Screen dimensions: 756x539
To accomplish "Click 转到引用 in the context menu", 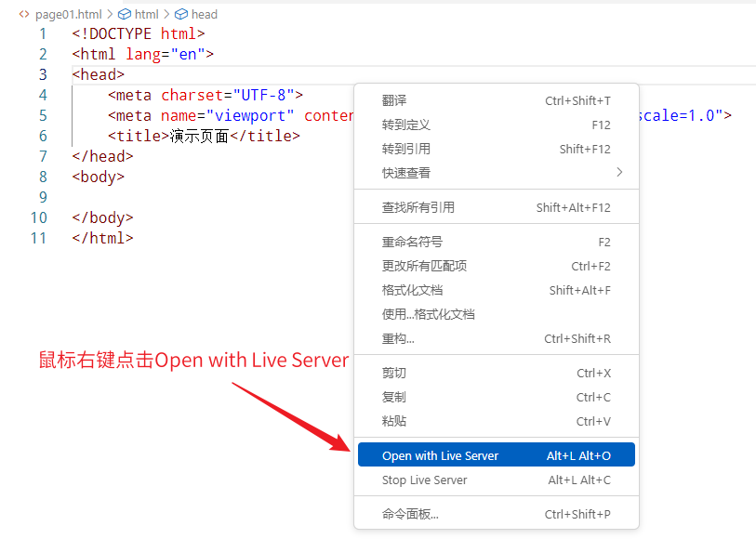I will (x=406, y=149).
